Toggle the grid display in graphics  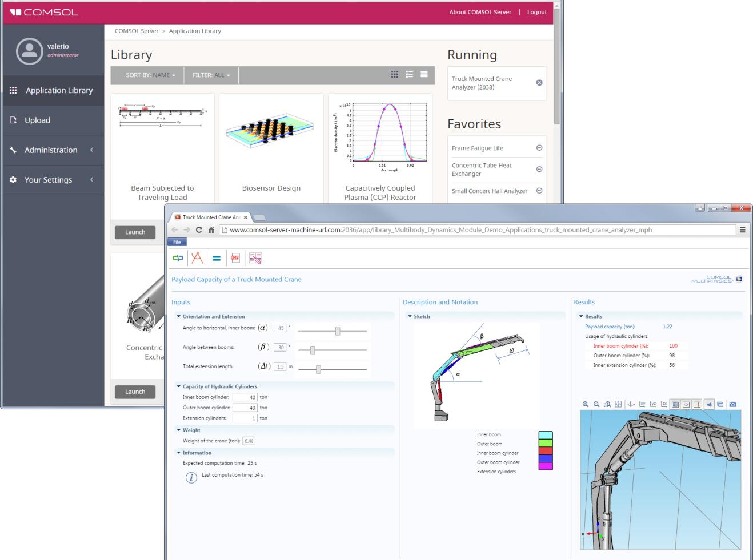[x=675, y=404]
